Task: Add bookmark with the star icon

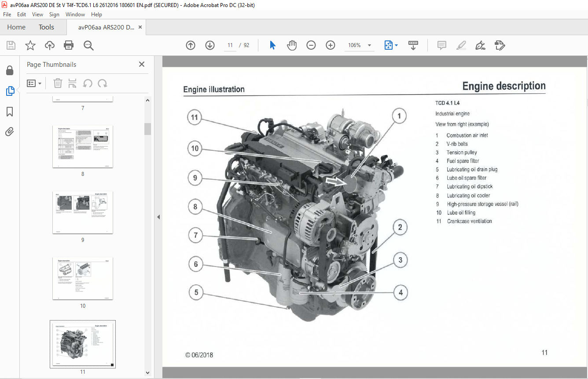Action: (x=30, y=45)
